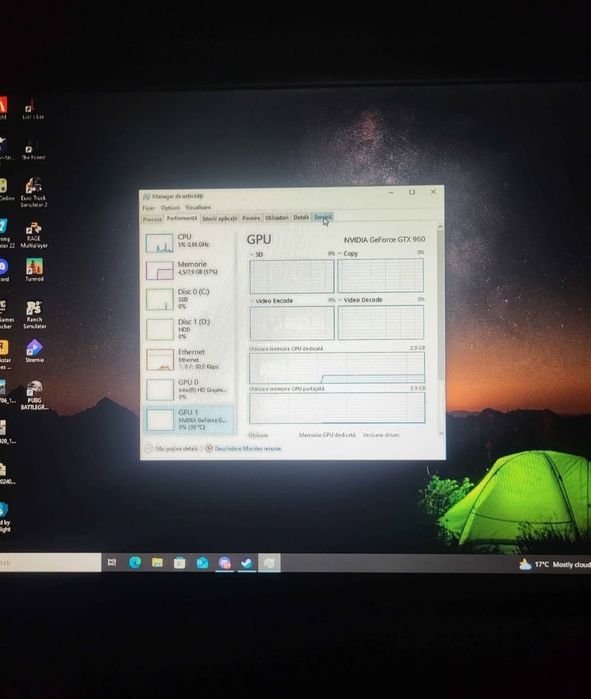Click the Video Decode utilization graph
Viewport: 591px width, 699px height.
click(381, 322)
